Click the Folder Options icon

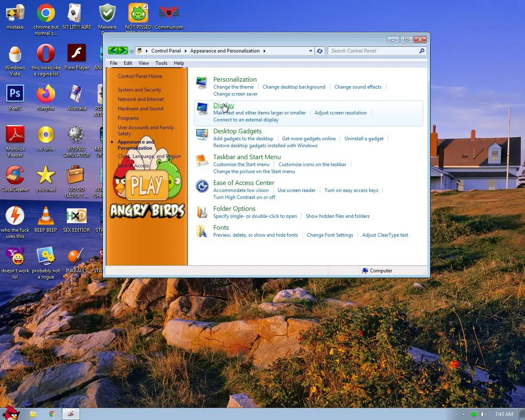(201, 212)
